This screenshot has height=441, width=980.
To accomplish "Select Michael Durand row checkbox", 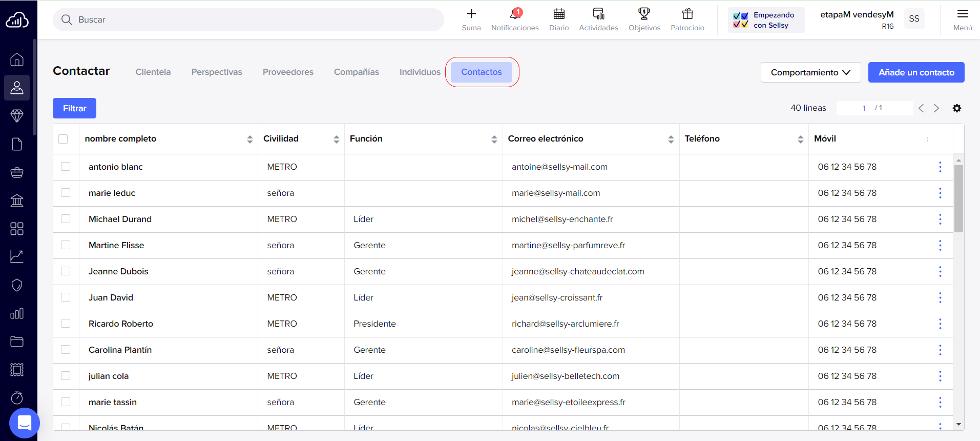I will pos(66,219).
